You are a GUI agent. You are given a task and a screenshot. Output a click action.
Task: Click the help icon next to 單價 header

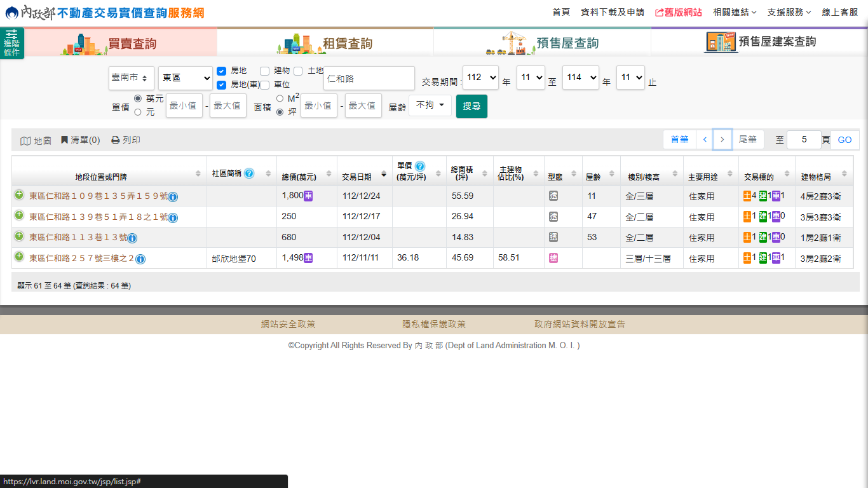pos(420,166)
